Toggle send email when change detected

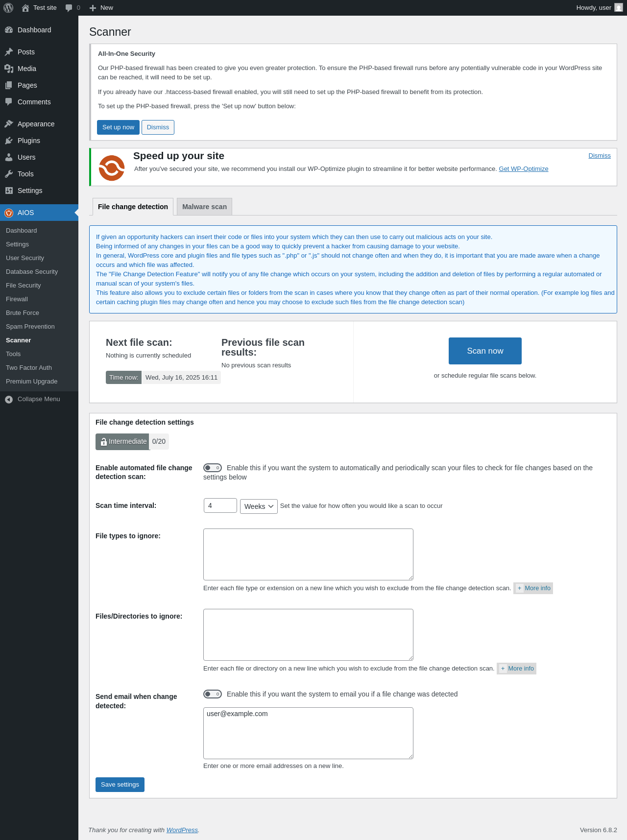point(213,694)
